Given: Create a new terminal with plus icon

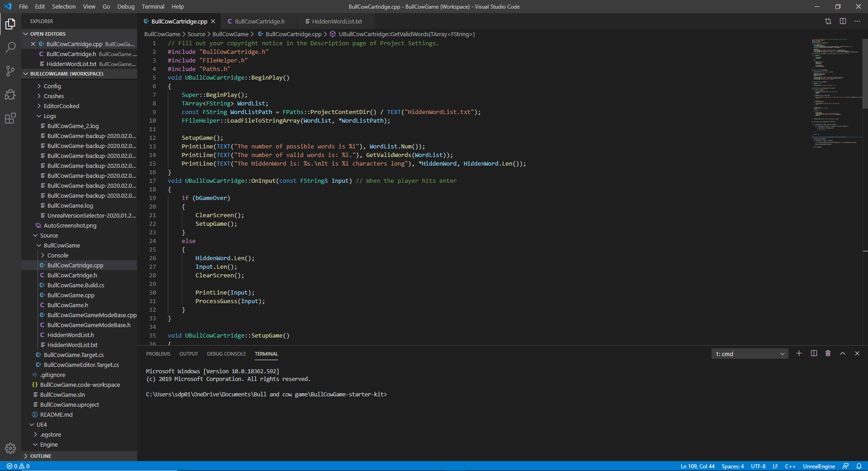Looking at the screenshot, I should [799, 353].
